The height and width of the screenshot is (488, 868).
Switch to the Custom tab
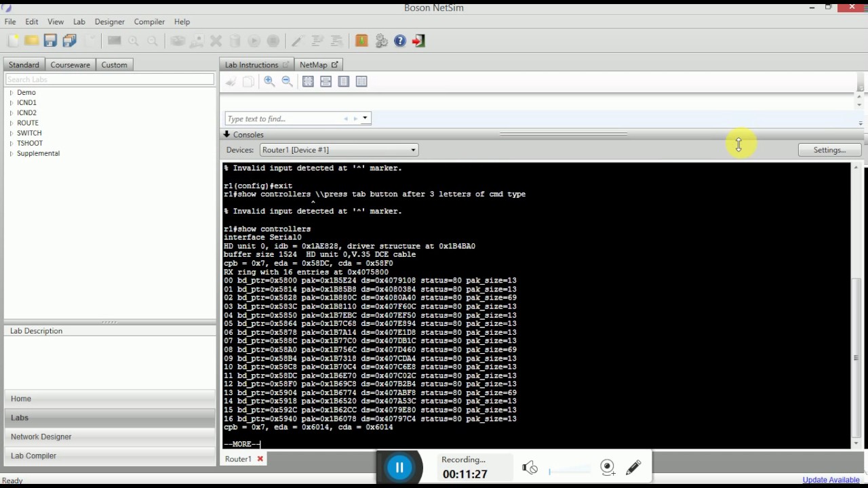tap(114, 64)
